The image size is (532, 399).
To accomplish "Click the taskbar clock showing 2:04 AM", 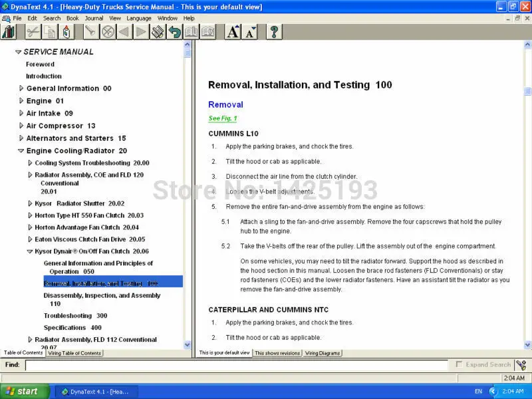I will [x=513, y=392].
